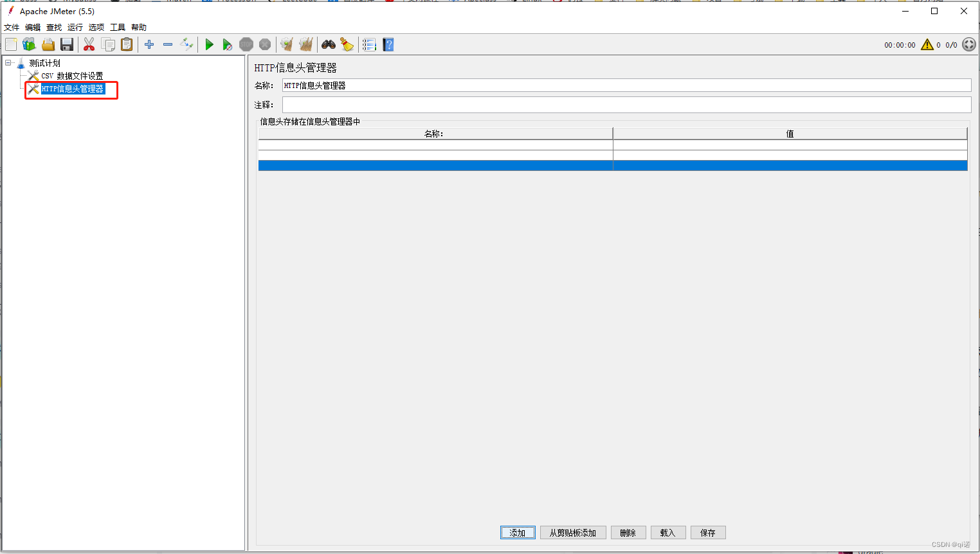This screenshot has width=980, height=554.
Task: Open the 编辑 menu
Action: pyautogui.click(x=33, y=28)
